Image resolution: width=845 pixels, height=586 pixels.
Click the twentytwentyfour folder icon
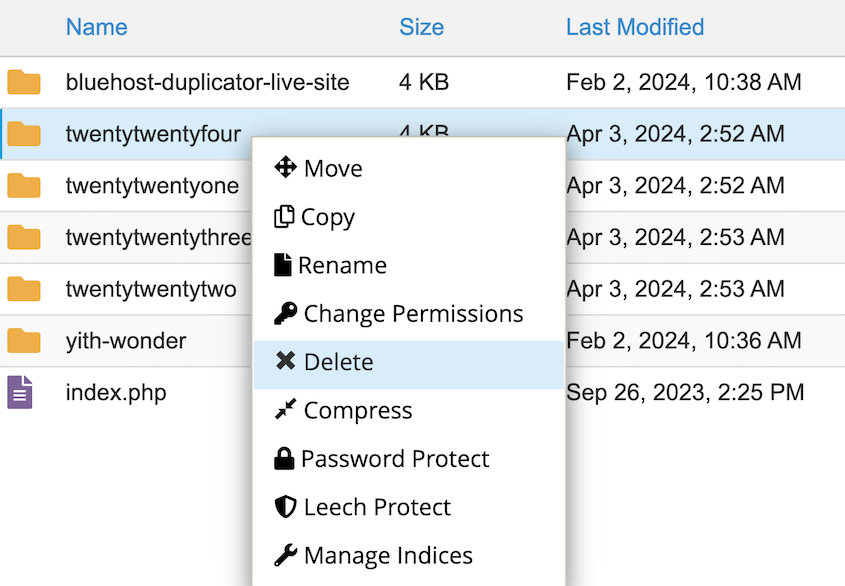pyautogui.click(x=24, y=134)
